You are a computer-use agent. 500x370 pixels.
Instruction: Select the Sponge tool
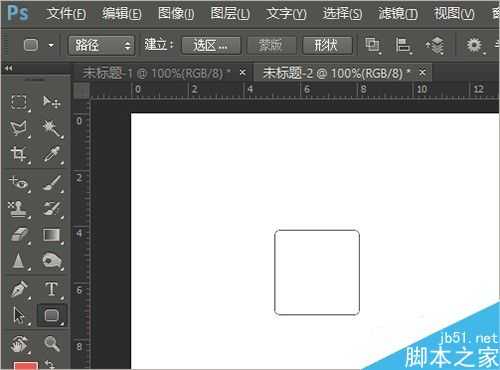[x=52, y=261]
